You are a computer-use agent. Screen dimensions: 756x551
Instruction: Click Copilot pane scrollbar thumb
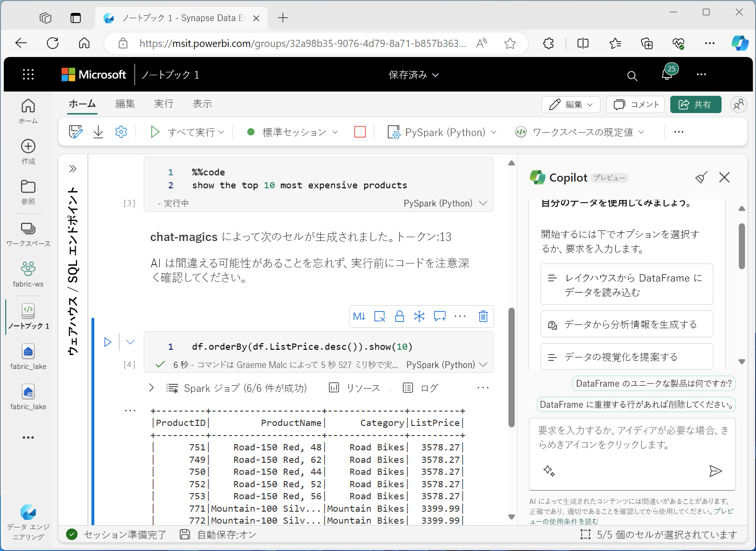(x=742, y=246)
